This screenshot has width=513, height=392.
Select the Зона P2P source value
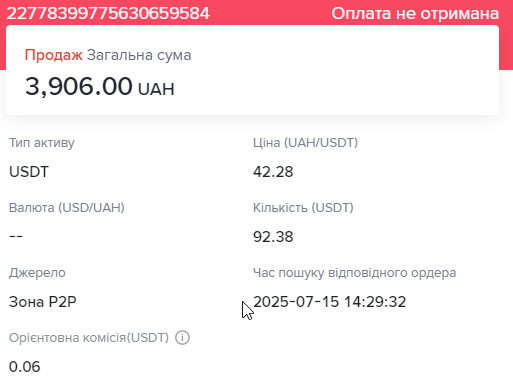[43, 302]
